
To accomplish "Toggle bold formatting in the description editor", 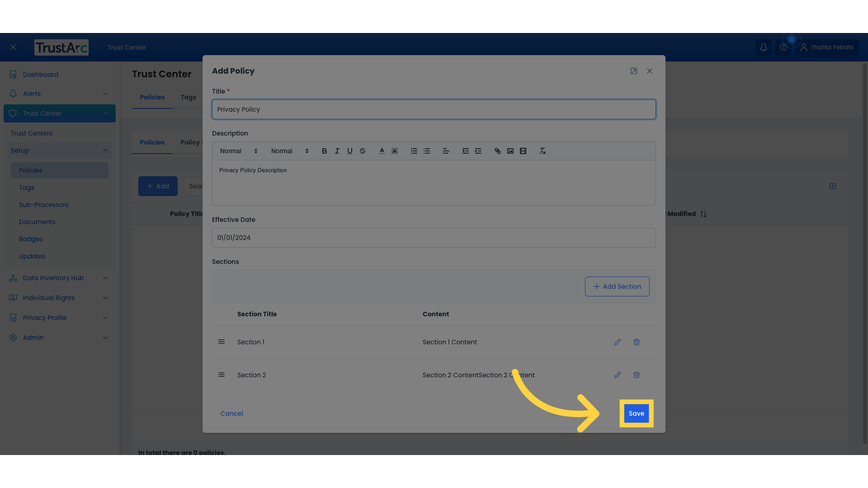I will [x=325, y=151].
